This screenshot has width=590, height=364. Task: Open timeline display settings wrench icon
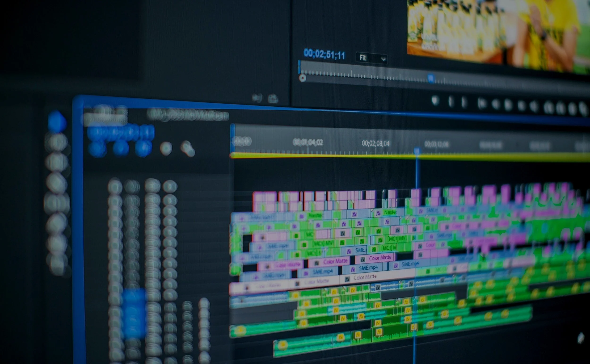[x=188, y=149]
